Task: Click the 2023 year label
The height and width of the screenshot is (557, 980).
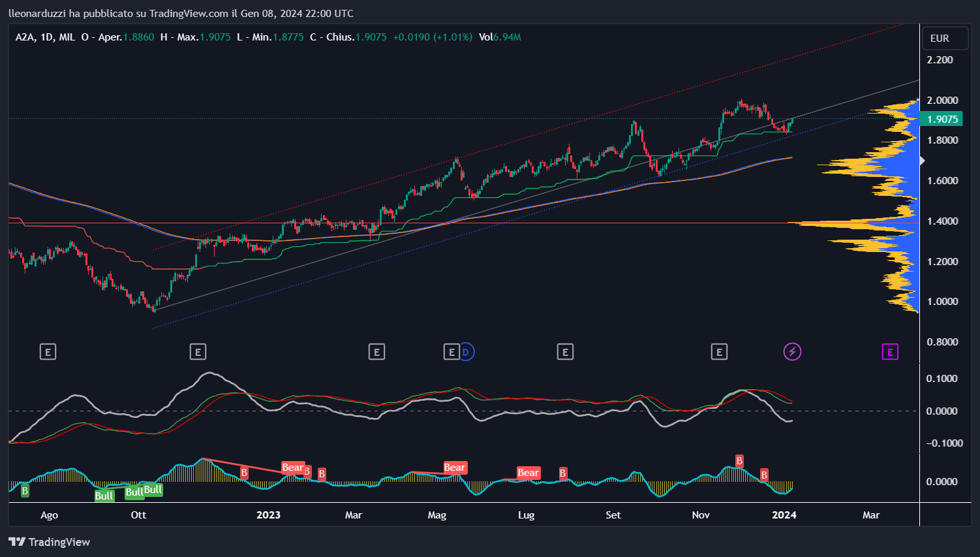Action: pyautogui.click(x=268, y=515)
